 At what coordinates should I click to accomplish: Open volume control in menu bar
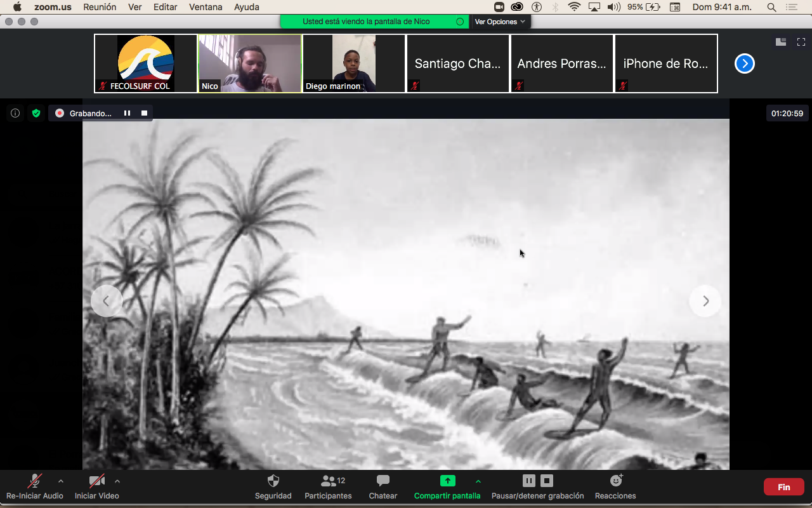click(613, 7)
